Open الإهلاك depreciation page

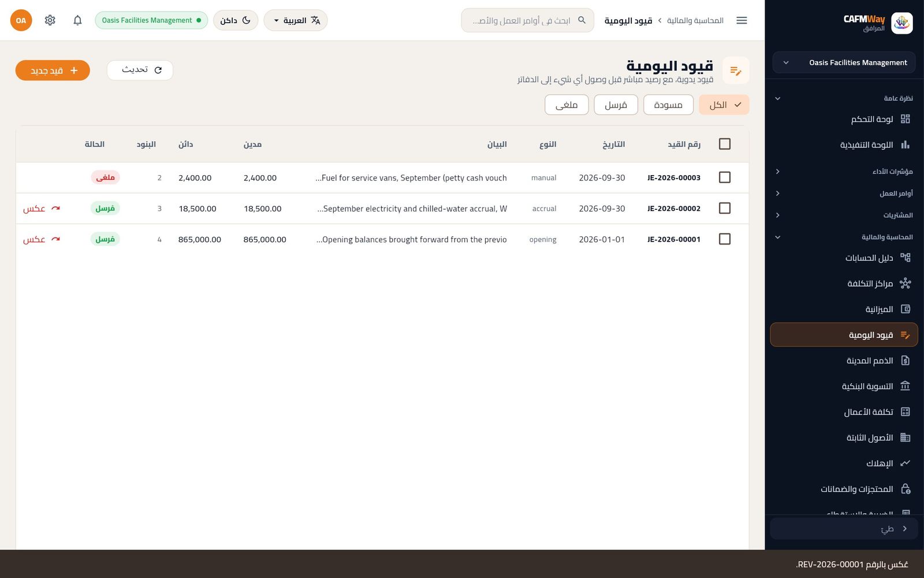pos(844,464)
